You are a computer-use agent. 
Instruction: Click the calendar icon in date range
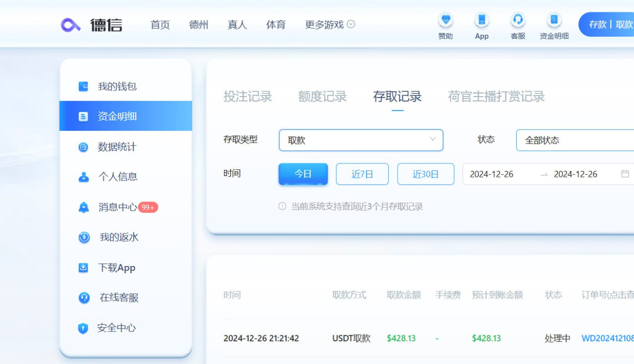pyautogui.click(x=625, y=174)
